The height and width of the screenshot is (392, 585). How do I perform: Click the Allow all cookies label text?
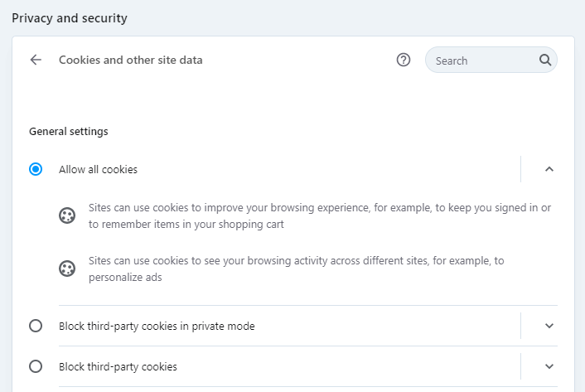click(98, 169)
